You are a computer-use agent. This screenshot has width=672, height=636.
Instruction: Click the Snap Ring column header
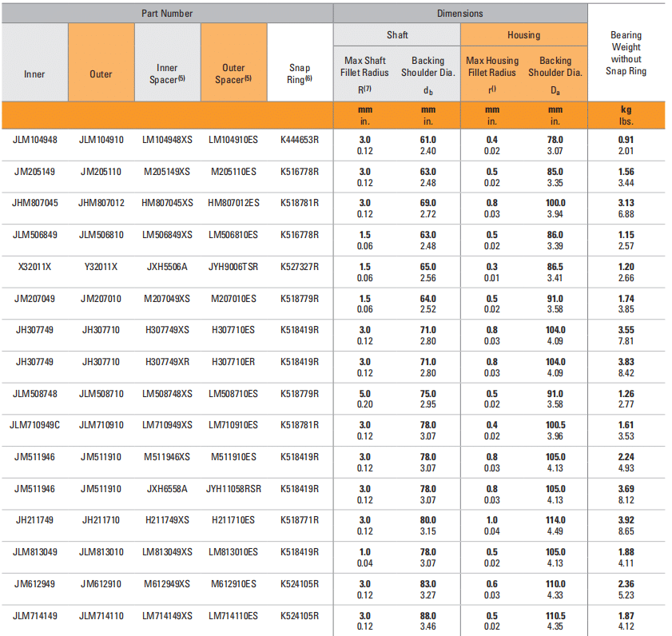300,74
